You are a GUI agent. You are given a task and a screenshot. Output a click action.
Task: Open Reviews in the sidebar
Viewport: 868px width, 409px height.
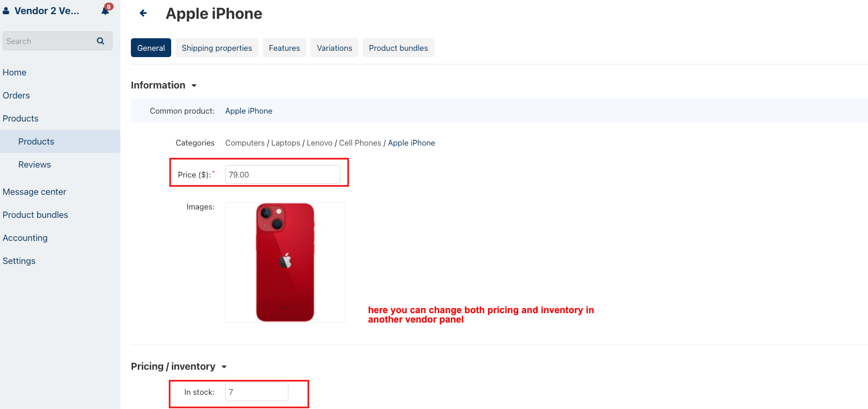click(x=35, y=164)
